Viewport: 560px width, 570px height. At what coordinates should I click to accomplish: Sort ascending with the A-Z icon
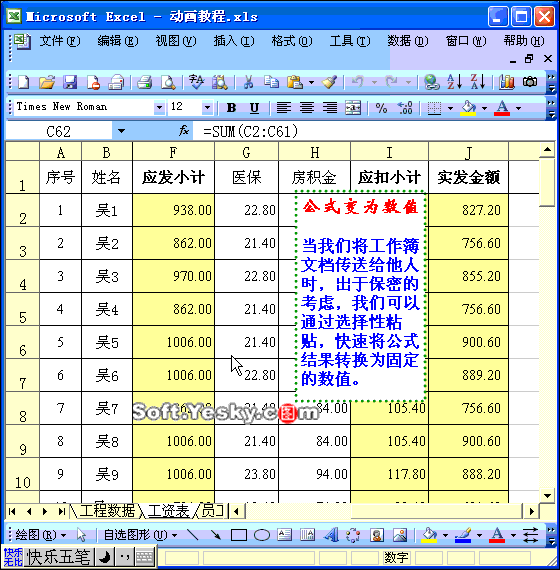click(455, 82)
